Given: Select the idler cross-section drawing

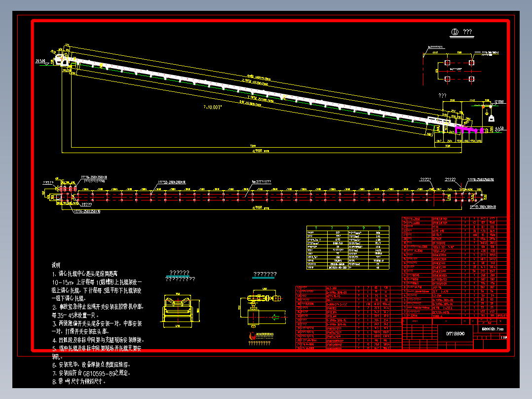Looking at the screenshot, I should tap(181, 311).
